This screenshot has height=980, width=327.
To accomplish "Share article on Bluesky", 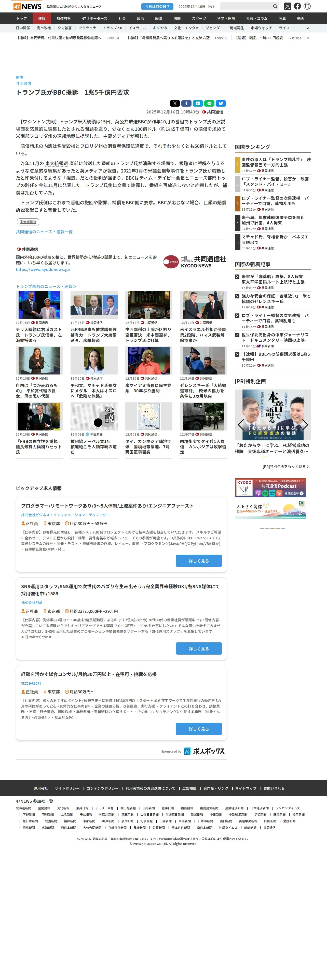I will click(x=220, y=104).
